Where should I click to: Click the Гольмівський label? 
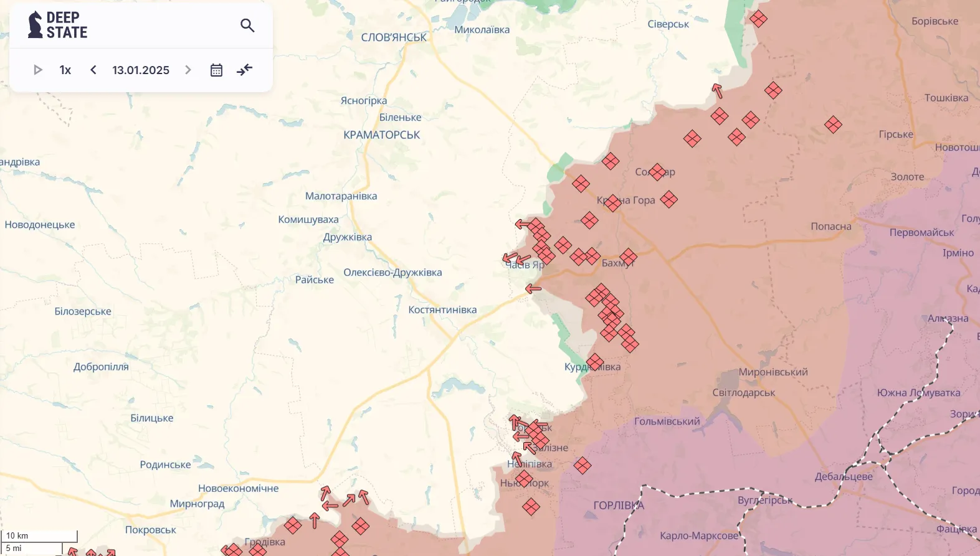(x=667, y=422)
